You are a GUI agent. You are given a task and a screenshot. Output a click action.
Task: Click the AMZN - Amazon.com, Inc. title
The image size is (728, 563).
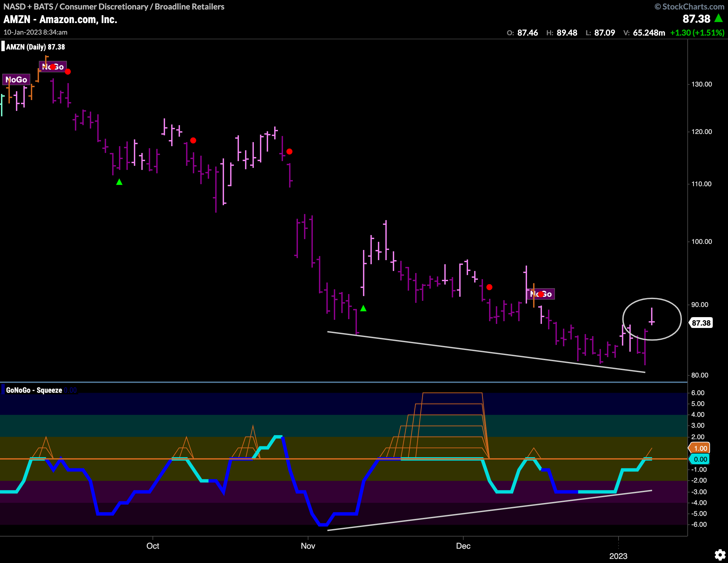click(60, 19)
